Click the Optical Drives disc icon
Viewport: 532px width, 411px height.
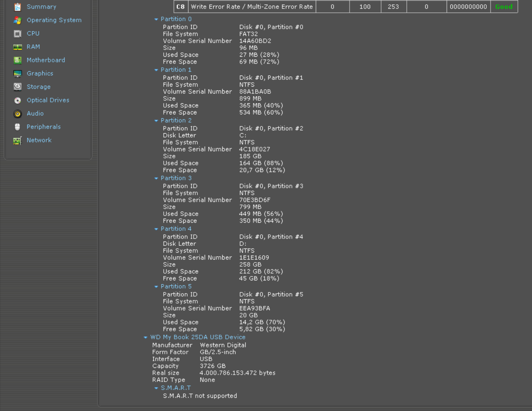point(18,100)
